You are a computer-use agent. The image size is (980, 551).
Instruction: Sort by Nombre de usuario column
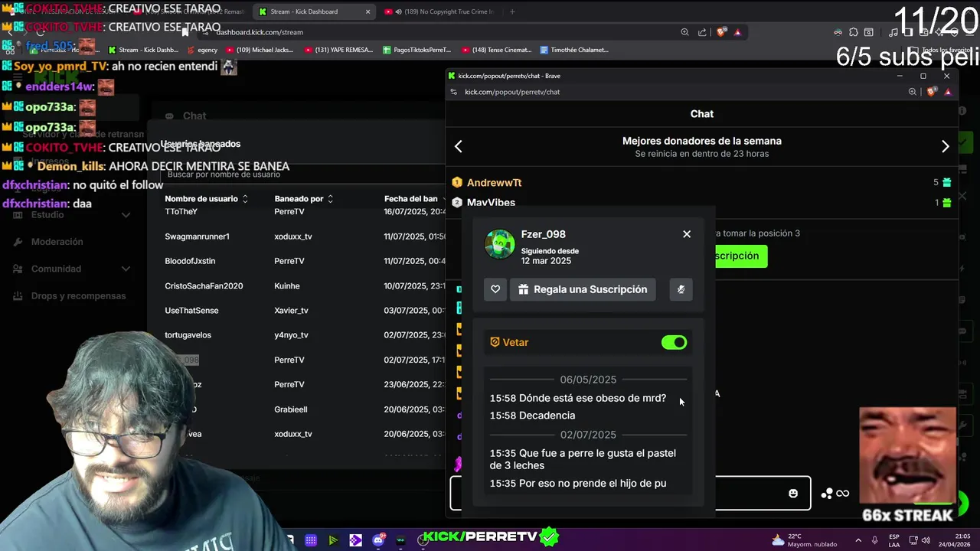(x=207, y=199)
